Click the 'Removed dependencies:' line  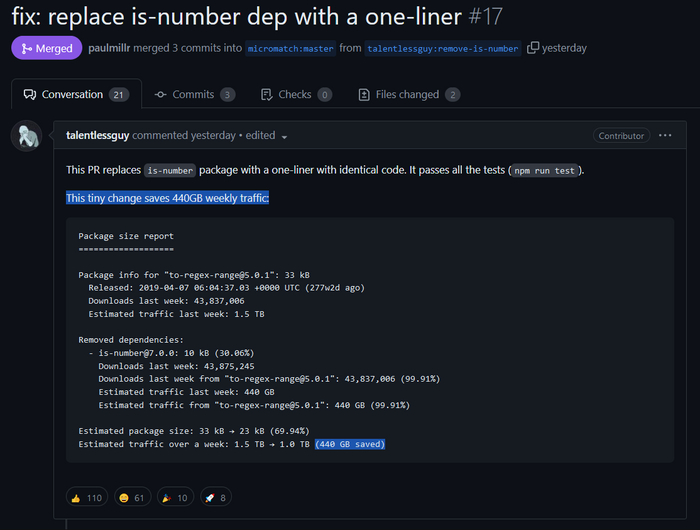131,340
